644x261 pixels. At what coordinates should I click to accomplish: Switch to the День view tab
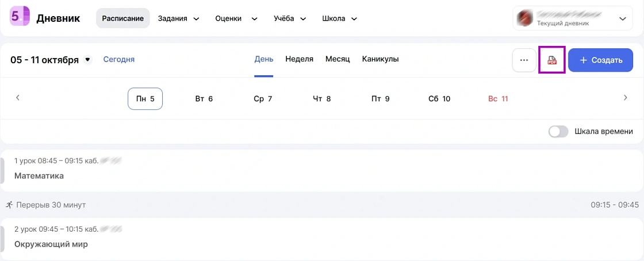pos(264,59)
